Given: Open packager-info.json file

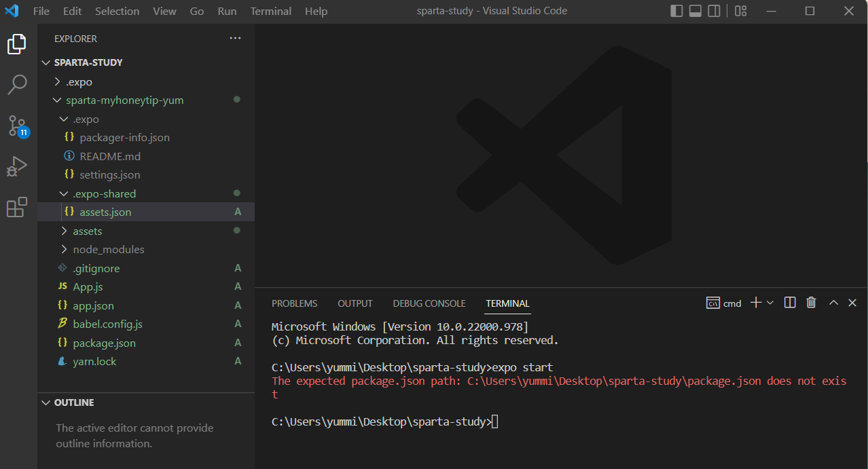Looking at the screenshot, I should point(146,137).
